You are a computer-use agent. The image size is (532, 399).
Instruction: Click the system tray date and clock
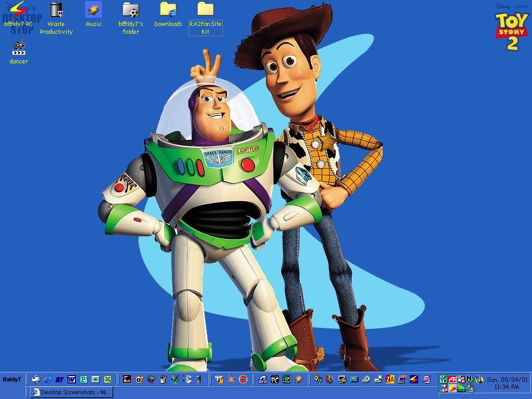pyautogui.click(x=507, y=383)
